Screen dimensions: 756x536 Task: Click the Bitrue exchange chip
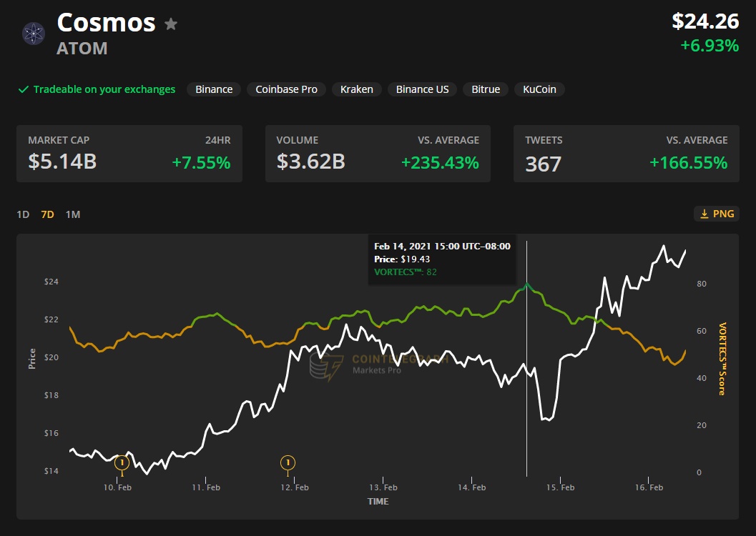[x=486, y=89]
